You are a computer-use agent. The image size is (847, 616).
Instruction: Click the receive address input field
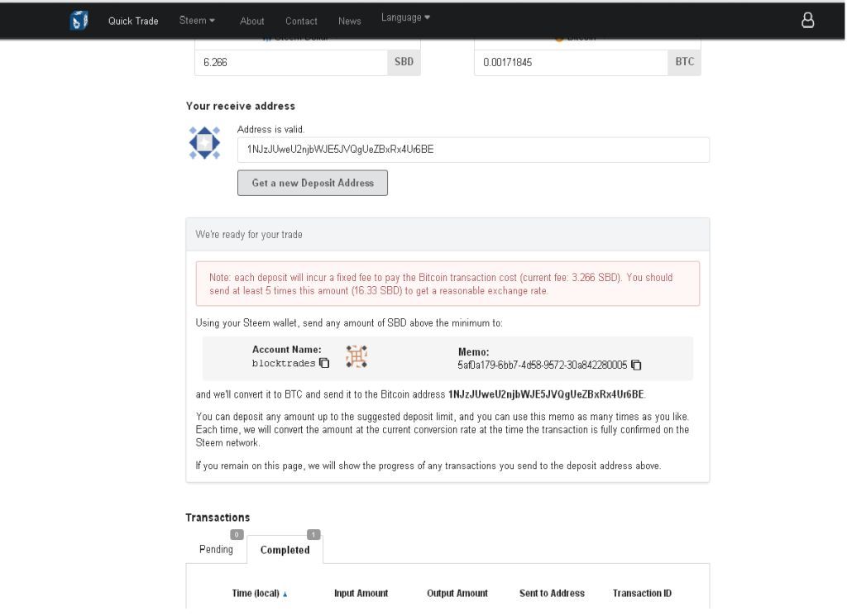[473, 150]
